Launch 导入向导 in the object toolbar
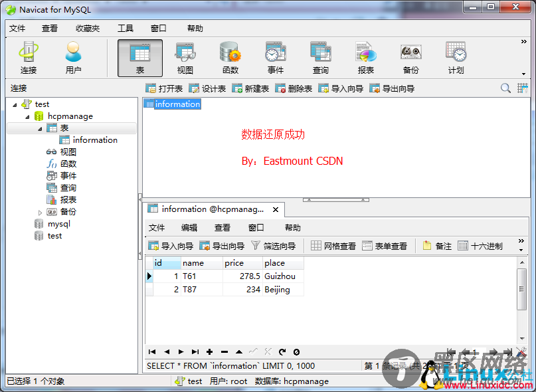The image size is (536, 392). point(341,88)
